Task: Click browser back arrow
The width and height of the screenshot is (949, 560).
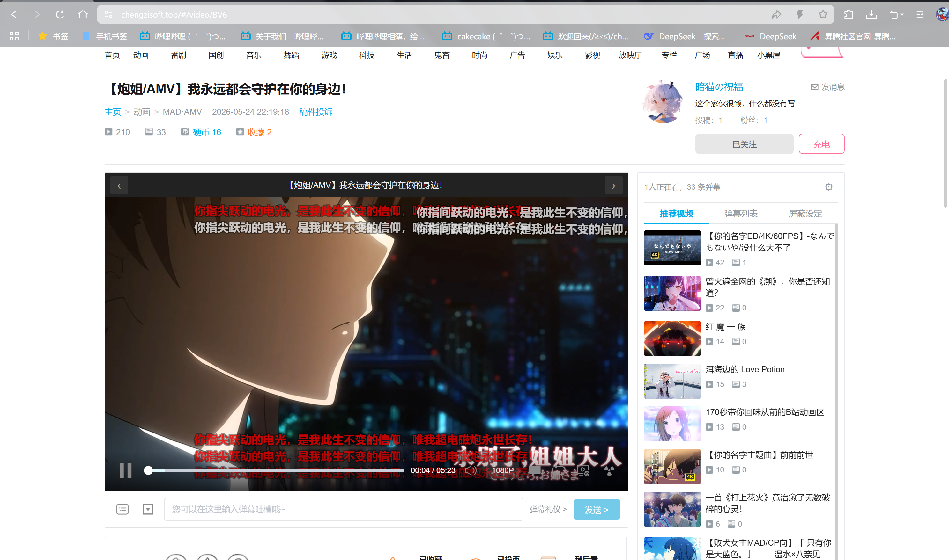Action: (x=14, y=15)
